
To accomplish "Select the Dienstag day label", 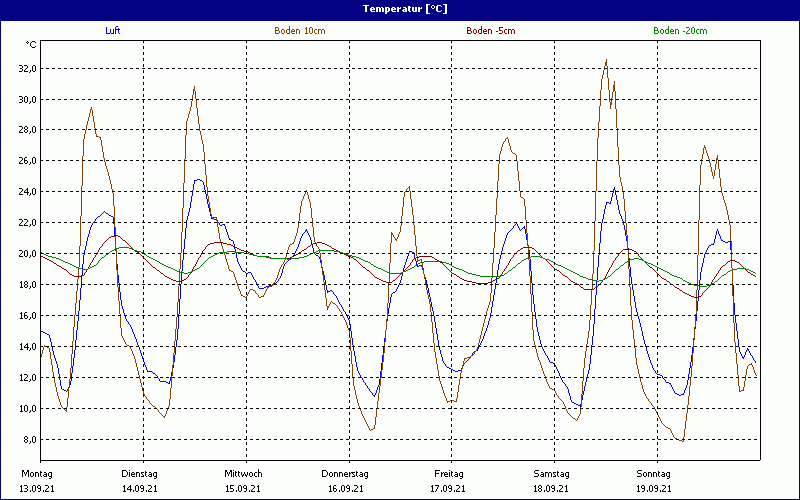I will [x=139, y=474].
